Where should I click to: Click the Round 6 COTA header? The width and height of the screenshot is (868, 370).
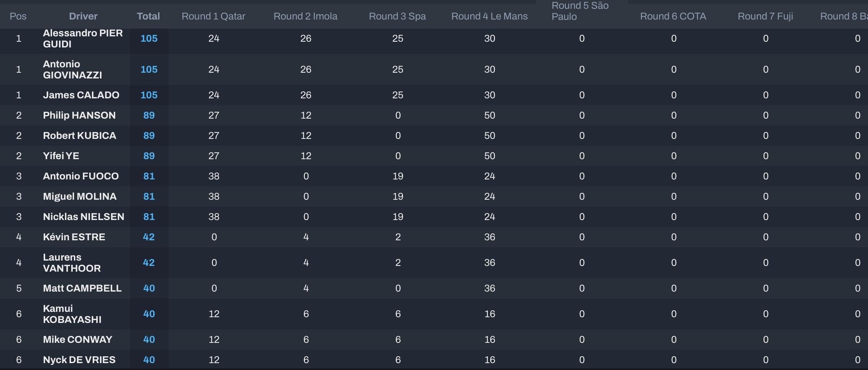pos(673,16)
